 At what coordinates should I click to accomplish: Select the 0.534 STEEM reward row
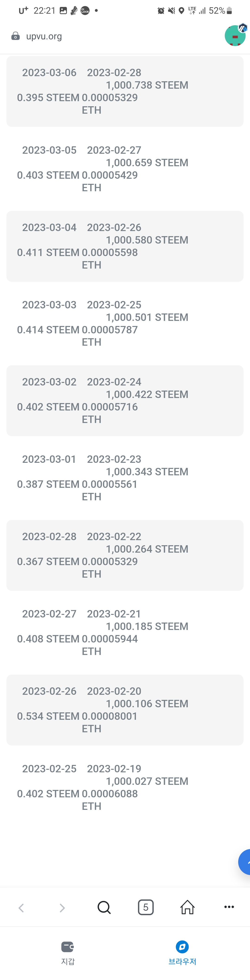pos(125,710)
